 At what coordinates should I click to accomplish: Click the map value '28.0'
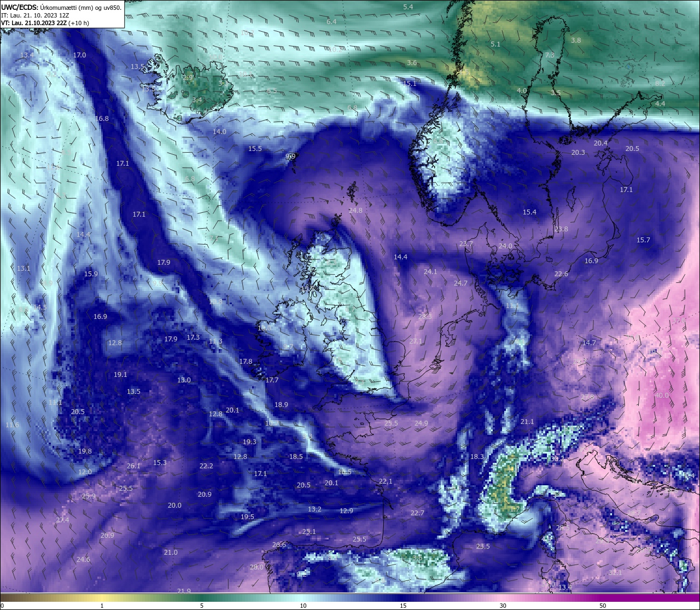pos(256,567)
